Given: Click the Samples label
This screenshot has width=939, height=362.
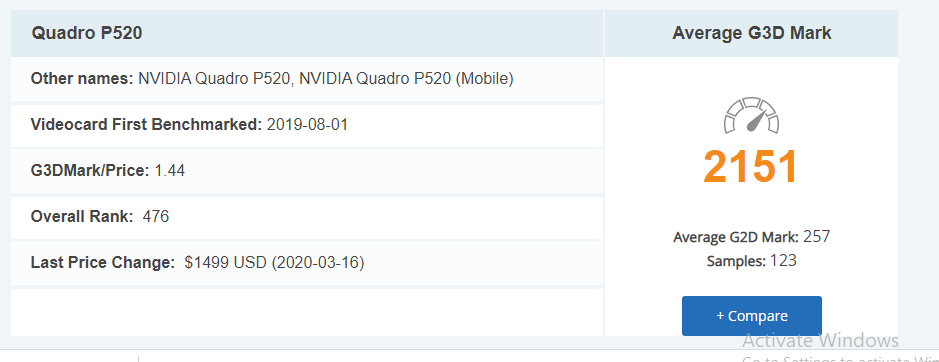Looking at the screenshot, I should click(x=737, y=261).
